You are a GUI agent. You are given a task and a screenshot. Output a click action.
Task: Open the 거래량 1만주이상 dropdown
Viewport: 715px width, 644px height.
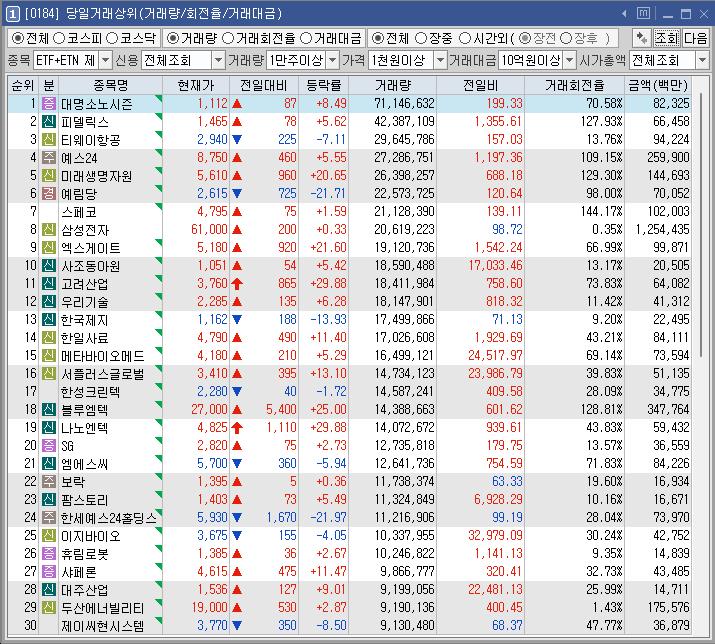[333, 60]
